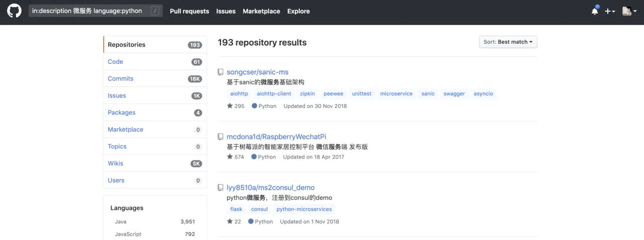
Task: Click the 3,951 Java repositories count
Action: pos(188,221)
